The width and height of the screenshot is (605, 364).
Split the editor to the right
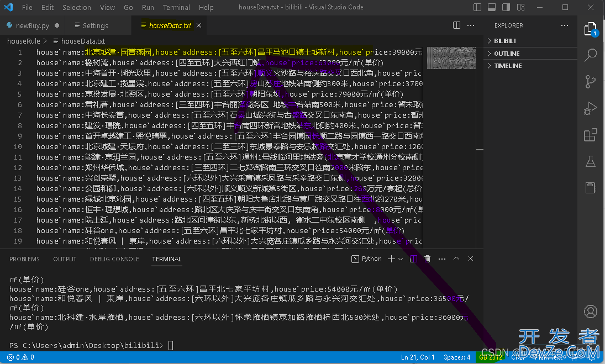pos(456,25)
